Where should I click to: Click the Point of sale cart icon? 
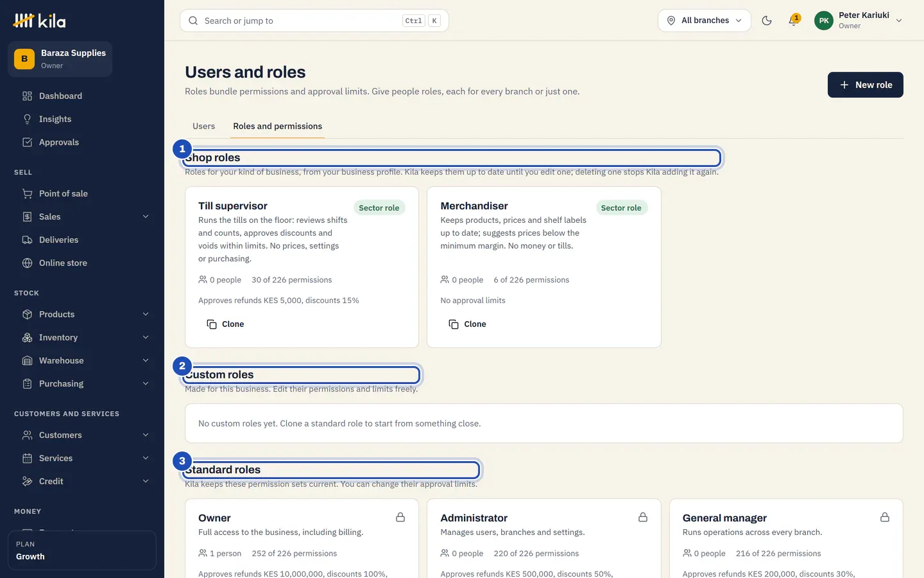click(x=27, y=194)
